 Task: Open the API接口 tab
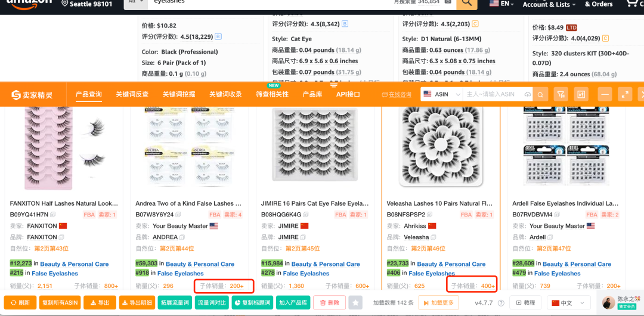point(348,95)
